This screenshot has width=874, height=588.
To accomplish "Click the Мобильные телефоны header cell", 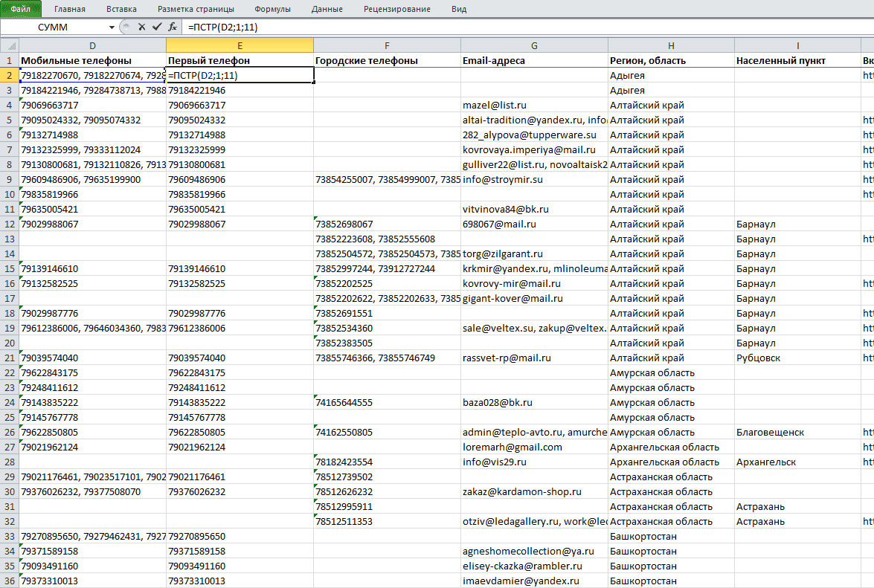I will [x=92, y=60].
